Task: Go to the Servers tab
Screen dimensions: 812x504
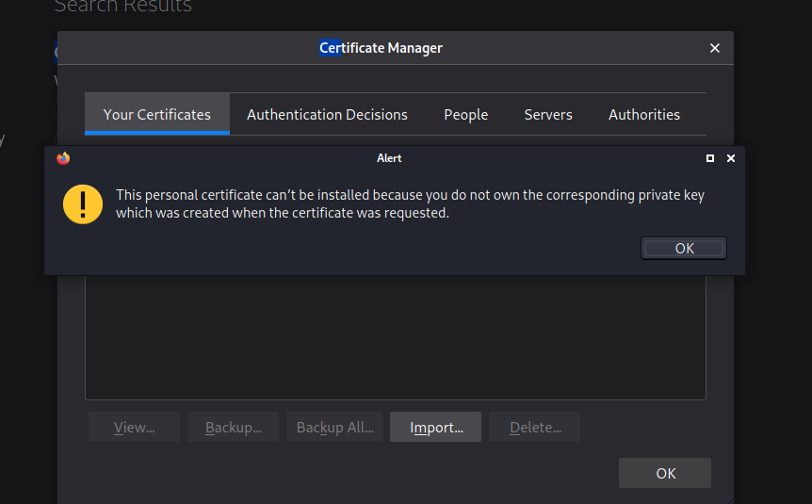Action: 548,114
